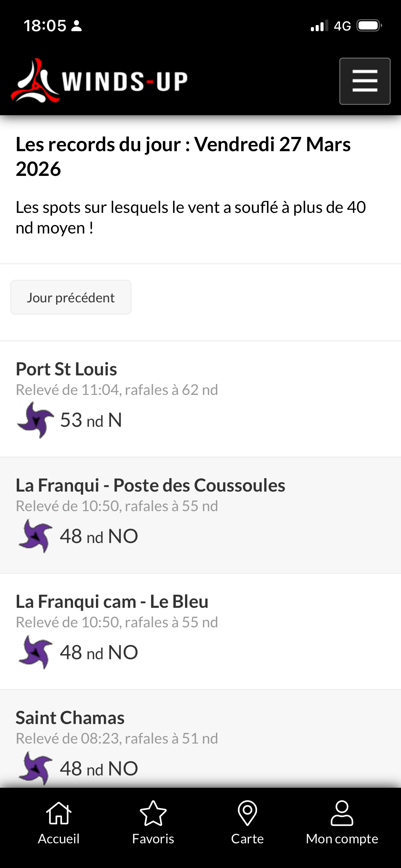Open the hamburger menu
This screenshot has height=868, width=401.
365,81
